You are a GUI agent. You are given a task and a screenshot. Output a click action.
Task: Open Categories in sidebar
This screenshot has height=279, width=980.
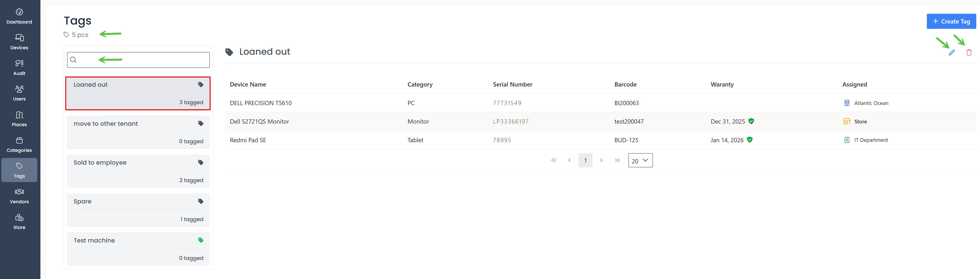pos(19,145)
